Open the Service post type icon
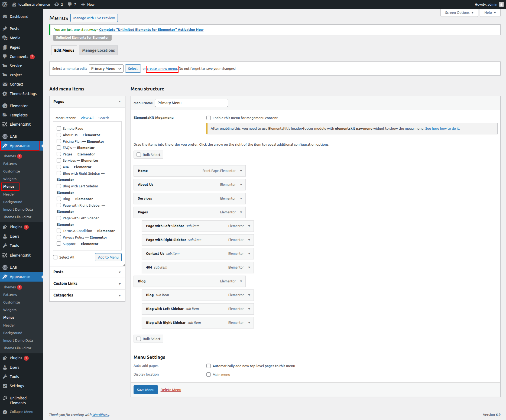The width and height of the screenshot is (506, 420). 5,66
